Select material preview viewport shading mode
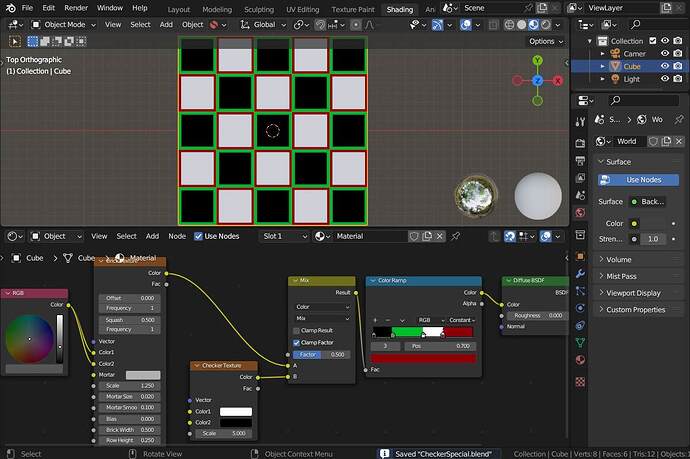The width and height of the screenshot is (690, 459). point(533,25)
